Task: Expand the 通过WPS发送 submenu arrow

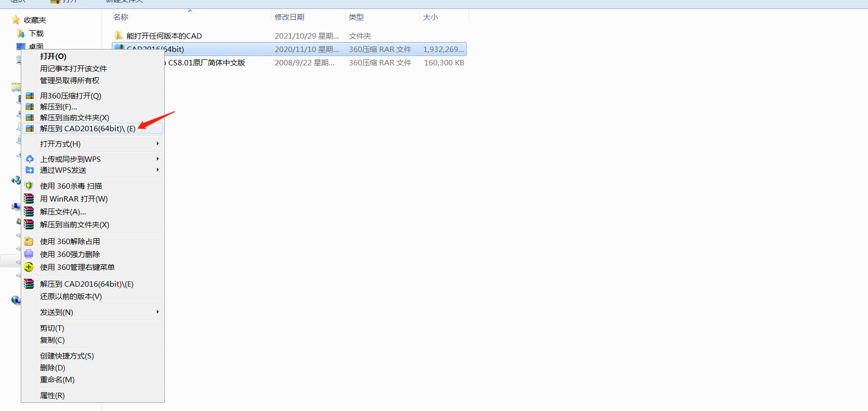Action: (157, 170)
